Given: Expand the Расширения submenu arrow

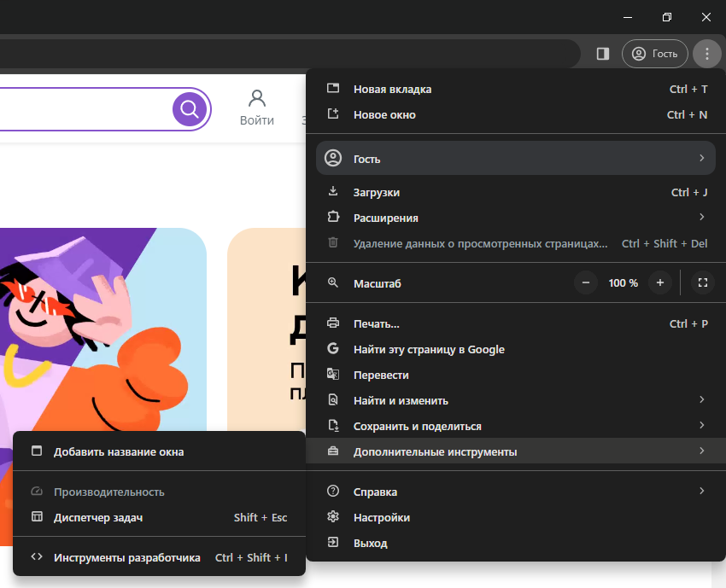Looking at the screenshot, I should coord(702,217).
